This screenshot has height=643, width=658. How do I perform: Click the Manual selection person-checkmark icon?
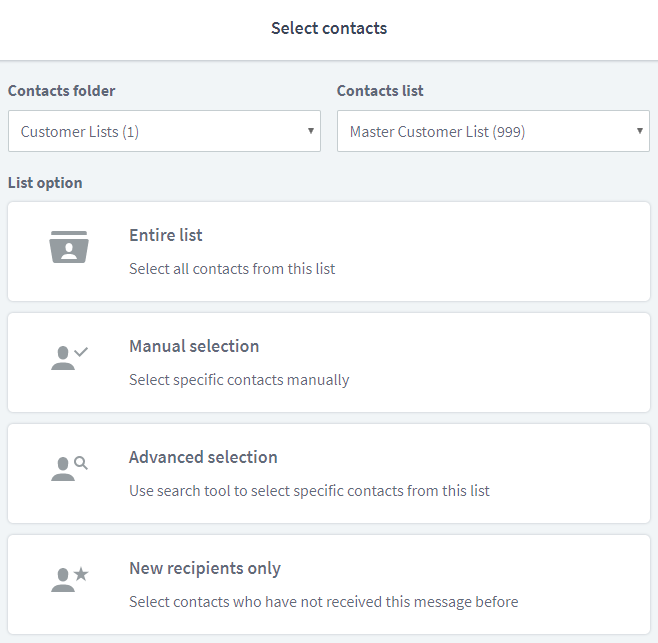(x=69, y=358)
